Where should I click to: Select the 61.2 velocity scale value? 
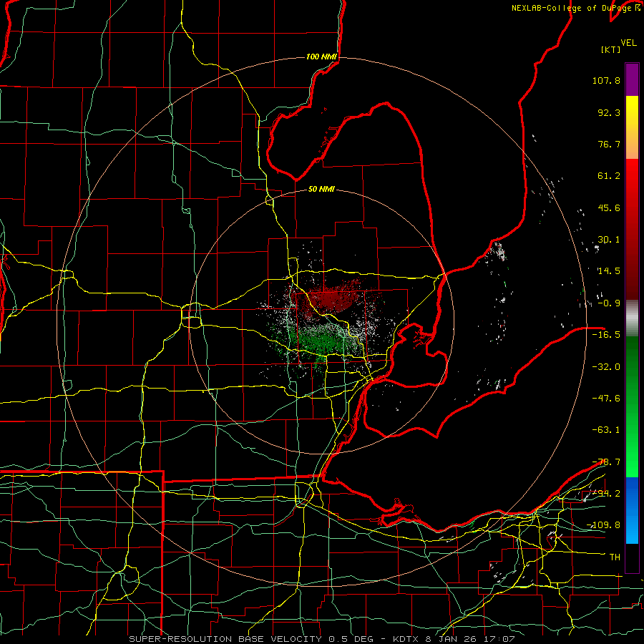[609, 176]
